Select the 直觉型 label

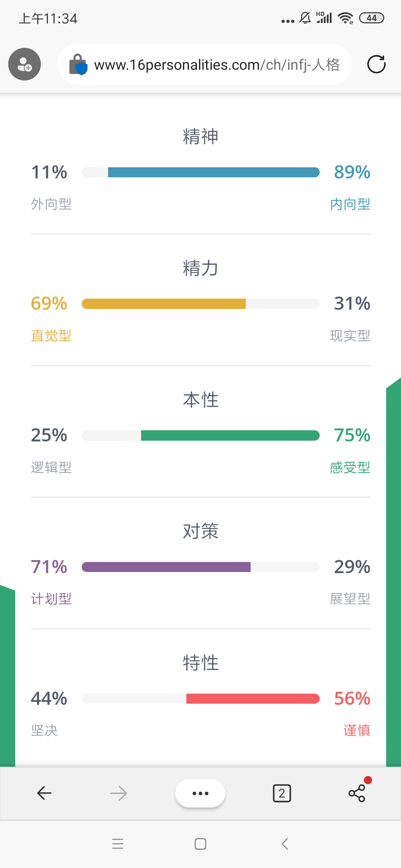pyautogui.click(x=51, y=336)
